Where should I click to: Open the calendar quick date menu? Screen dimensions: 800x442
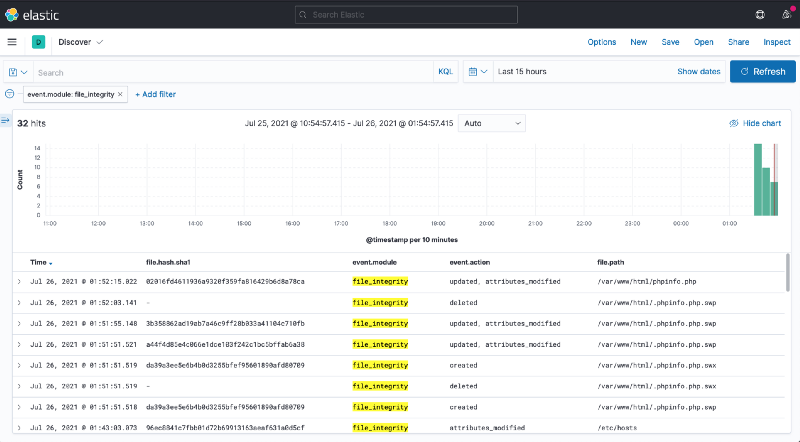click(478, 71)
